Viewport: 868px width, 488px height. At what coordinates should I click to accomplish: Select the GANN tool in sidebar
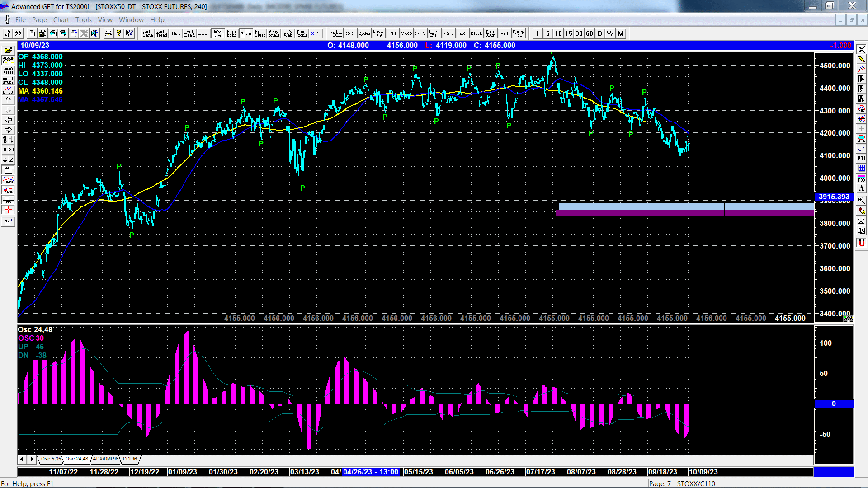pyautogui.click(x=8, y=190)
